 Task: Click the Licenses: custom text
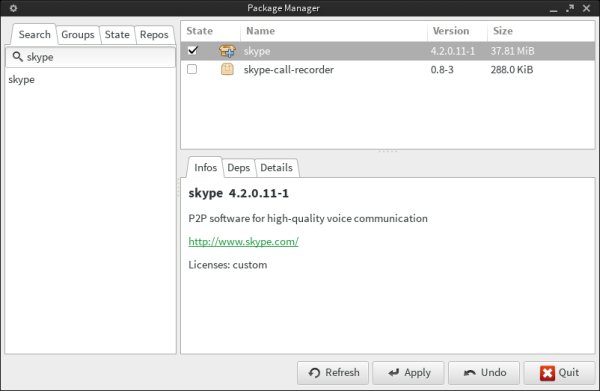click(x=228, y=265)
